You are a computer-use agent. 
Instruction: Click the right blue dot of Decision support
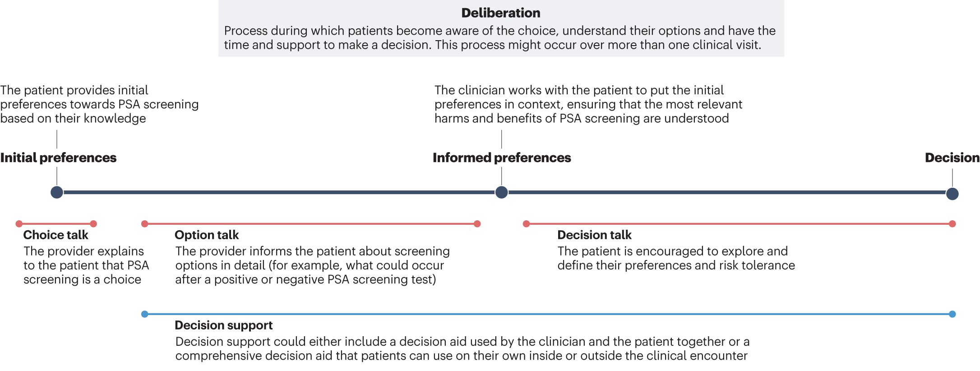click(952, 314)
